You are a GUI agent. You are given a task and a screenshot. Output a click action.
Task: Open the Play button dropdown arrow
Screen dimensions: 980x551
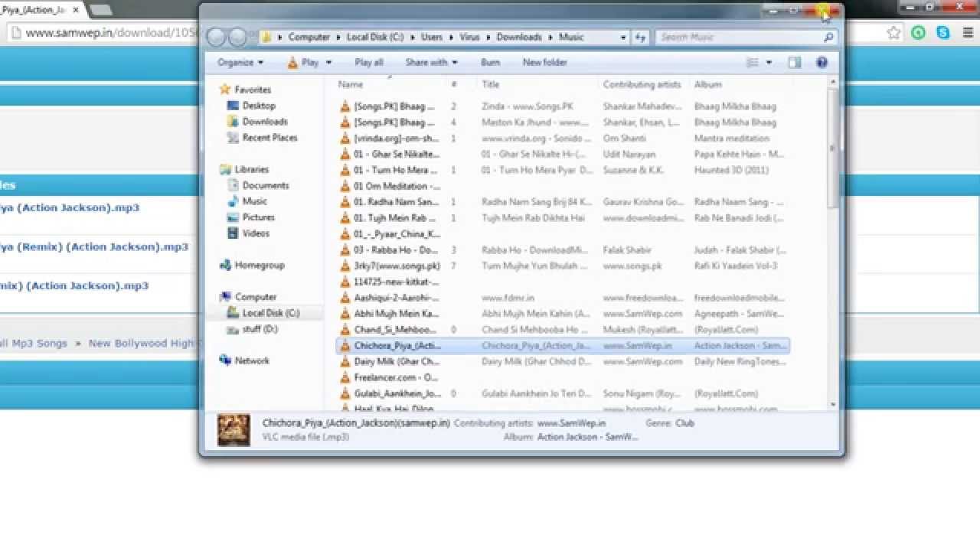tap(328, 63)
